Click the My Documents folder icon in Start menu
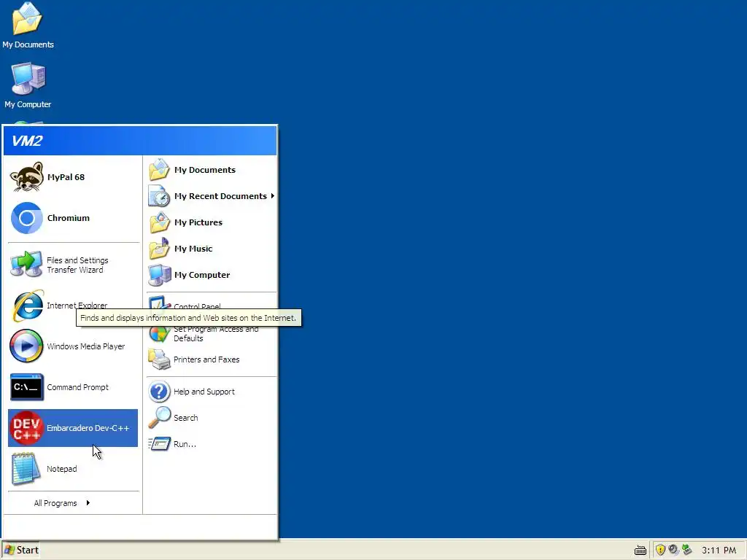 (x=159, y=169)
